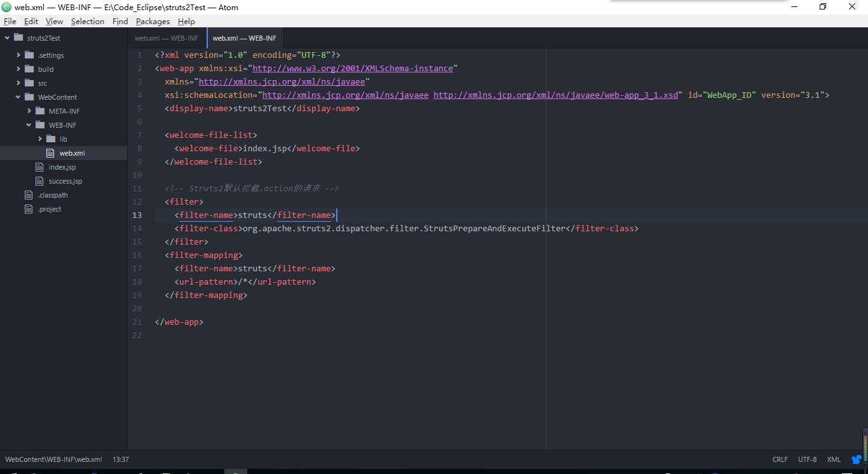The height and width of the screenshot is (474, 868).
Task: Click the <welcome-file-list> opening tag
Action: point(211,135)
